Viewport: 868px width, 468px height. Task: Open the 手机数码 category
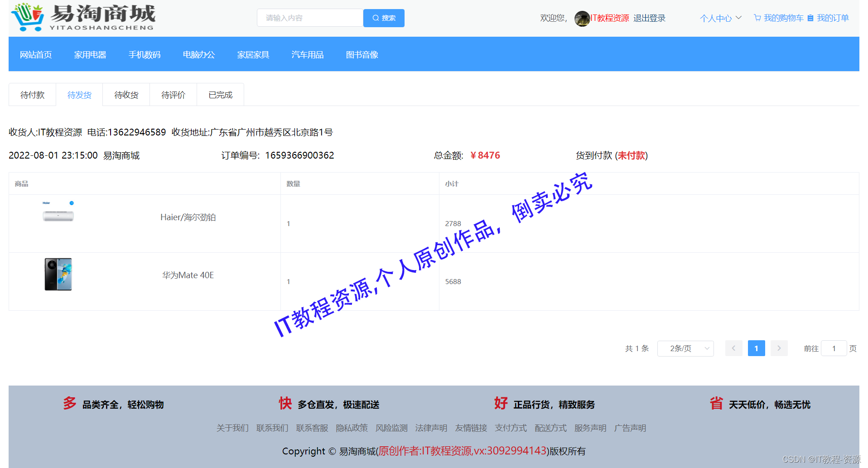pos(145,55)
